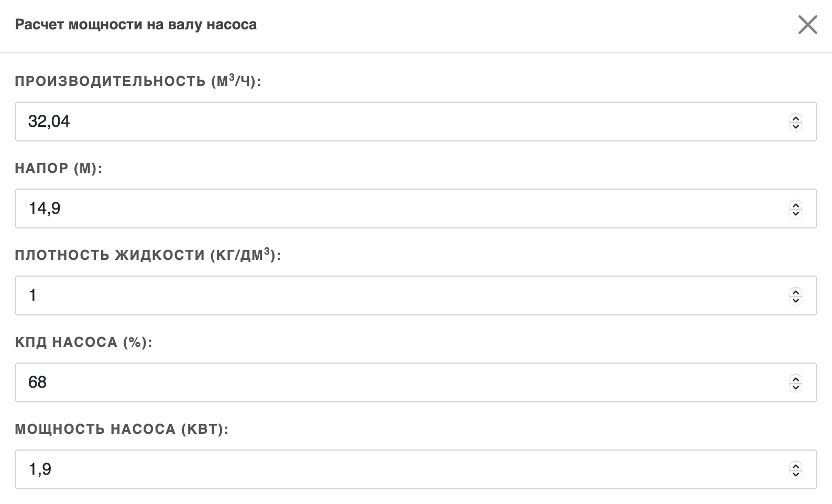Lower КПД насоса using the down arrow

point(795,387)
